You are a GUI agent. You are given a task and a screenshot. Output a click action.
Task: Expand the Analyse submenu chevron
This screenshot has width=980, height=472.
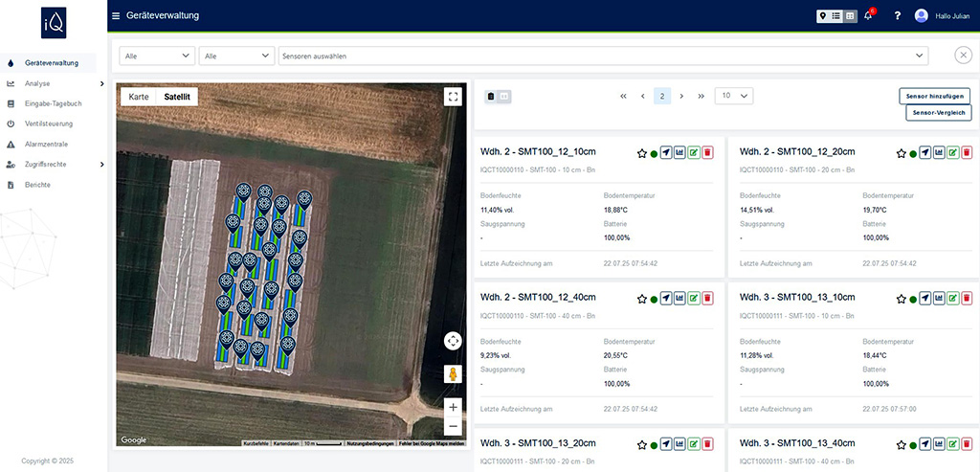pos(101,83)
